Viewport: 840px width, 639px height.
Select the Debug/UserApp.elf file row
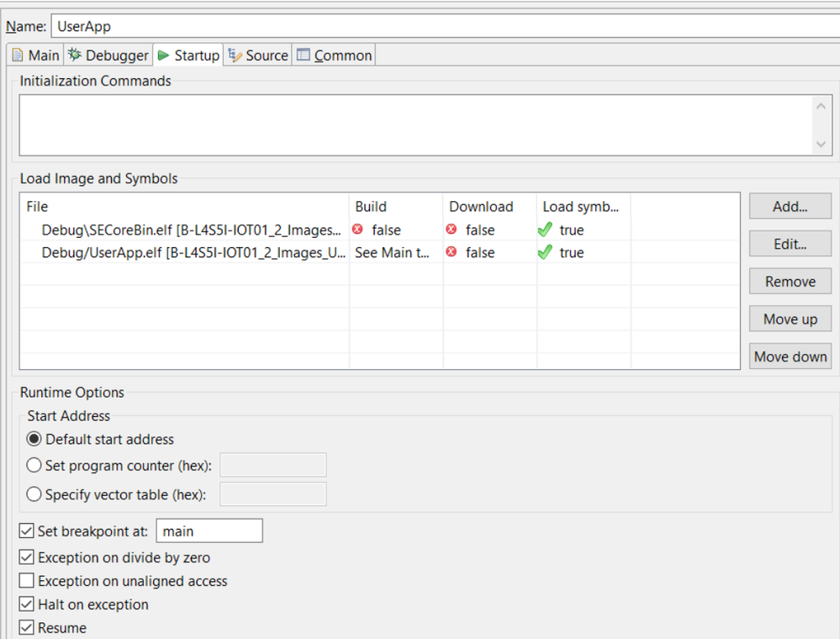pos(379,252)
